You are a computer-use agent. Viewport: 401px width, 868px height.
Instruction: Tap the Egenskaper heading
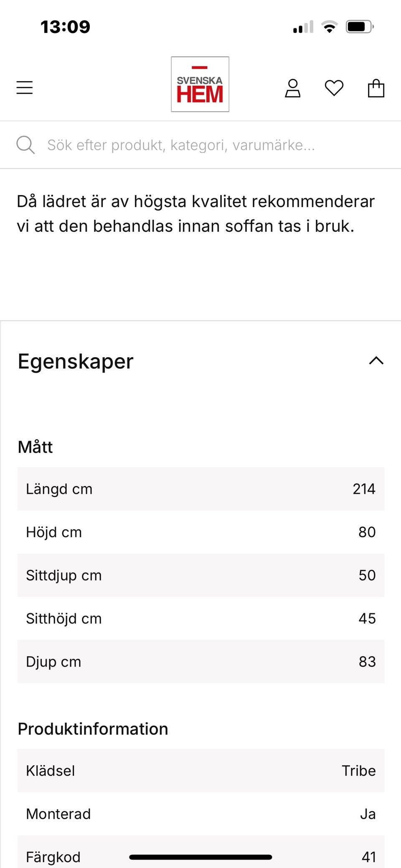tap(76, 361)
